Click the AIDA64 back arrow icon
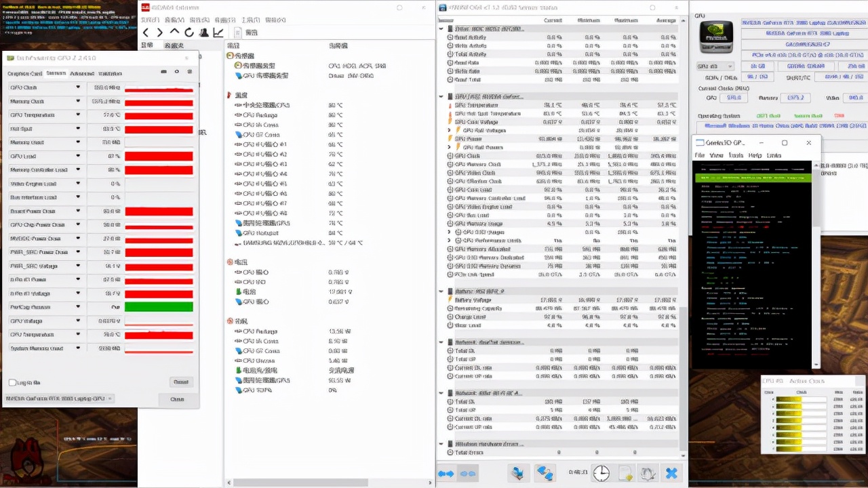Screen dimensions: 868x488 click(x=146, y=33)
